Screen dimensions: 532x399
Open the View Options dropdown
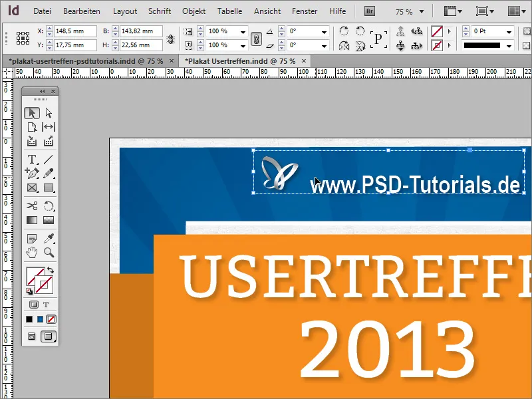click(453, 11)
